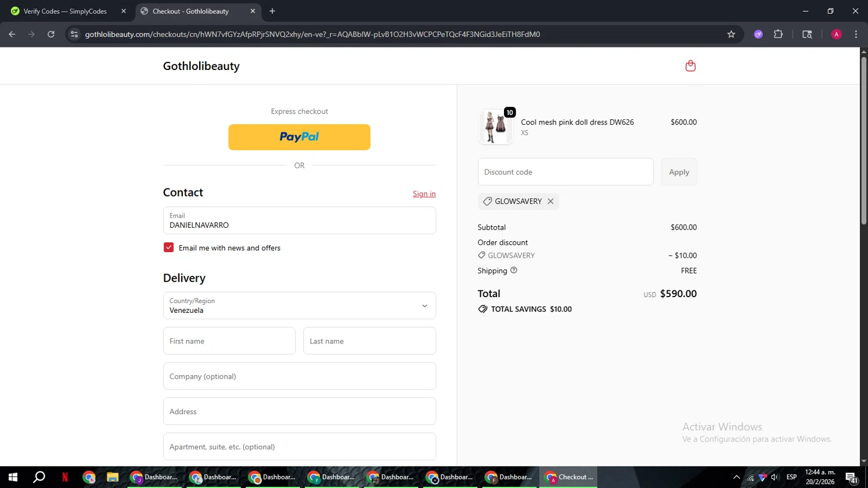Open the Gothlolibeauty store logo link
This screenshot has height=488, width=868.
pos(201,66)
